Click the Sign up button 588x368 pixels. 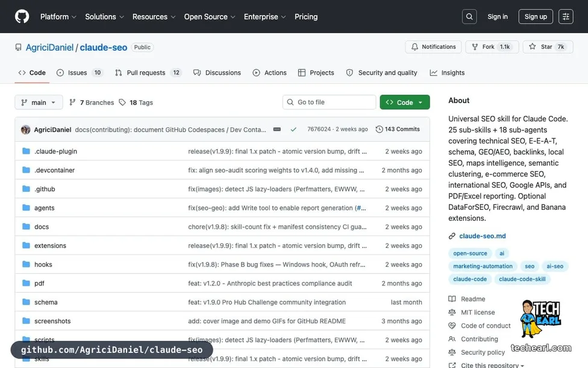(x=536, y=16)
